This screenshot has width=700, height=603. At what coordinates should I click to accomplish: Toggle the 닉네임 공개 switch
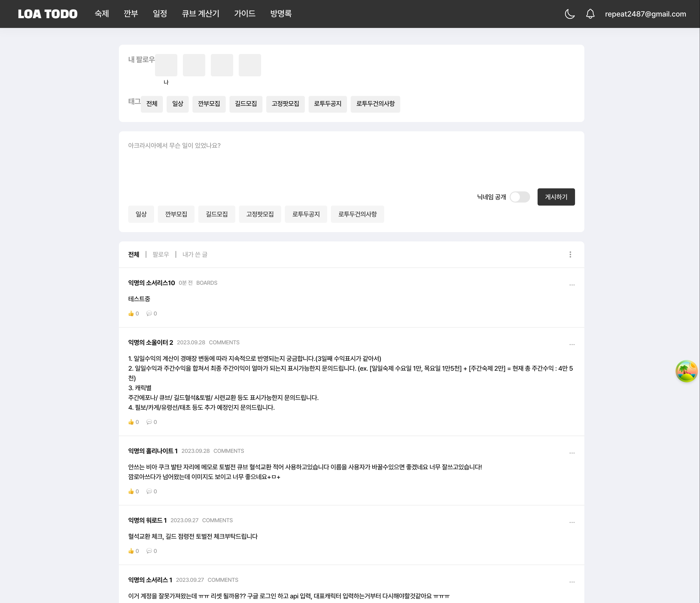point(520,197)
